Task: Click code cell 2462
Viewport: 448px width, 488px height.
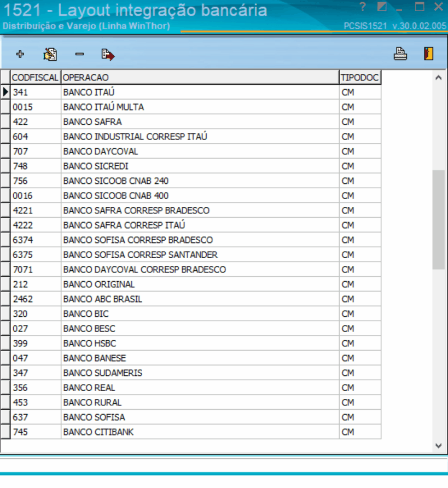Action: click(x=36, y=299)
